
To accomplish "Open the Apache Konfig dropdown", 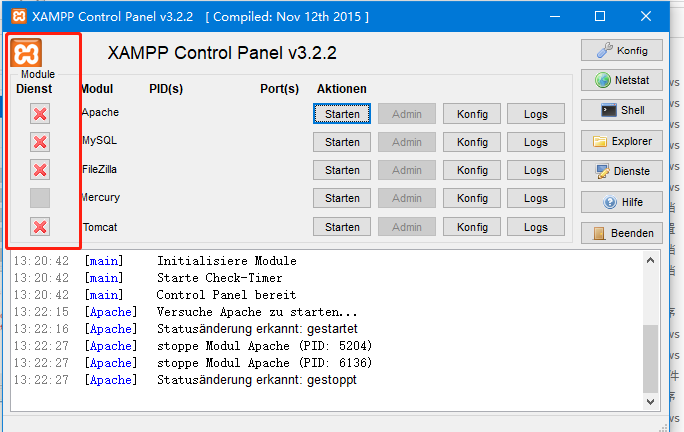I will [472, 114].
